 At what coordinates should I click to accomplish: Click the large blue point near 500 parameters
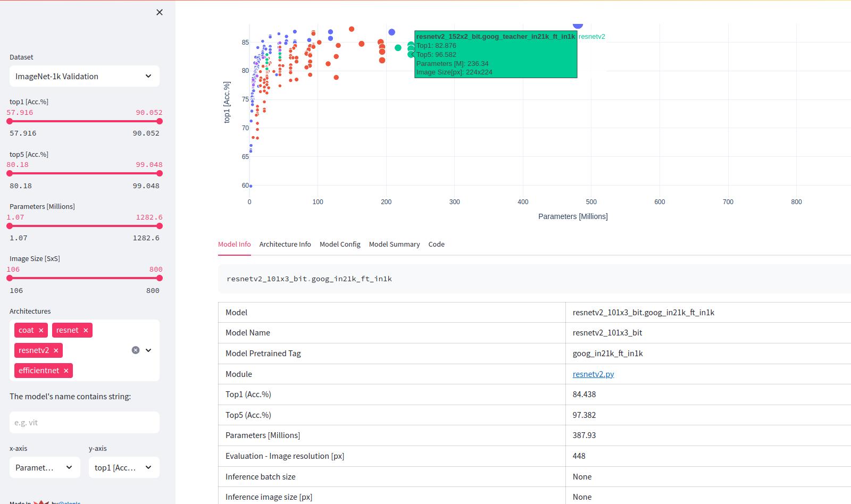578,24
